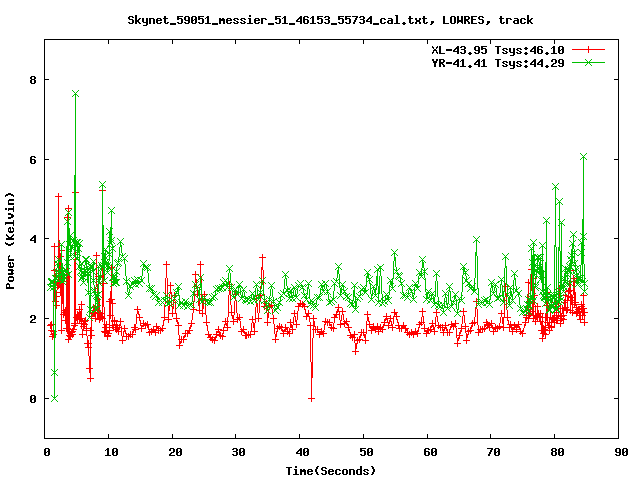Click the x-axis tick label '40'
The width and height of the screenshot is (640, 480).
302,452
